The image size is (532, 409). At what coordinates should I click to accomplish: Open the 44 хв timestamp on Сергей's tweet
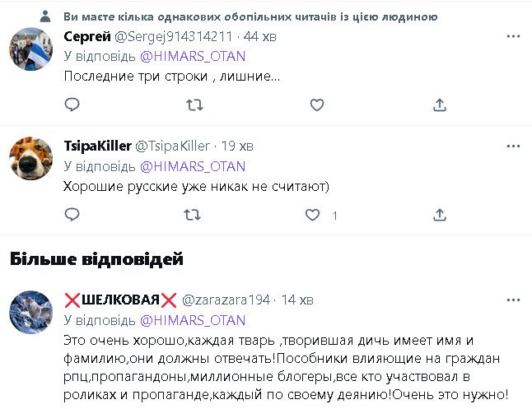pyautogui.click(x=260, y=36)
